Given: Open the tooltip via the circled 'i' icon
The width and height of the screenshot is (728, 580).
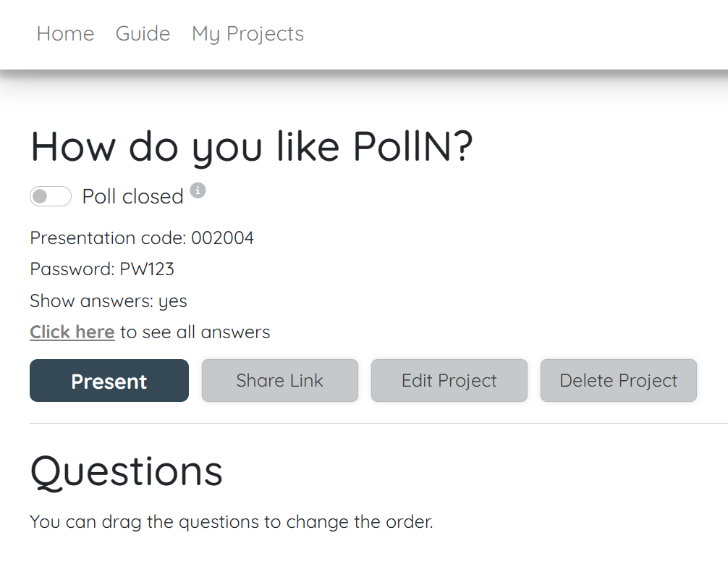Looking at the screenshot, I should [x=198, y=190].
